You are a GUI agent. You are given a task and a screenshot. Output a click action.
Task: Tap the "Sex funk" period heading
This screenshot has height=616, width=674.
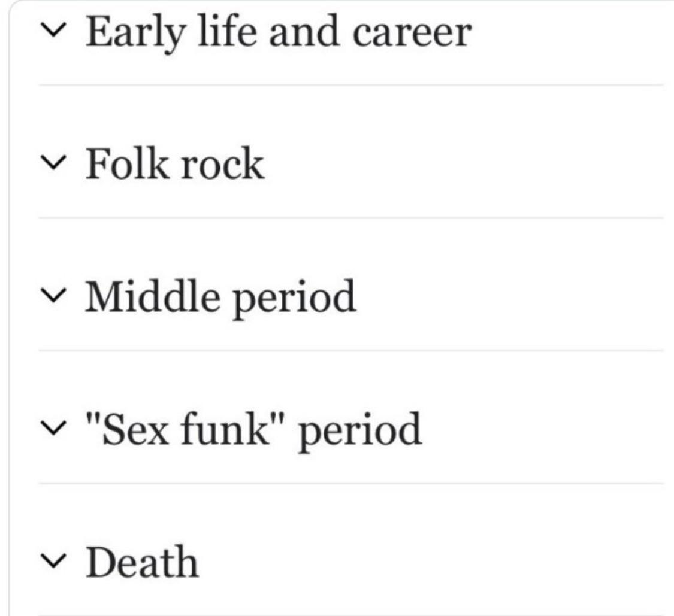[253, 431]
